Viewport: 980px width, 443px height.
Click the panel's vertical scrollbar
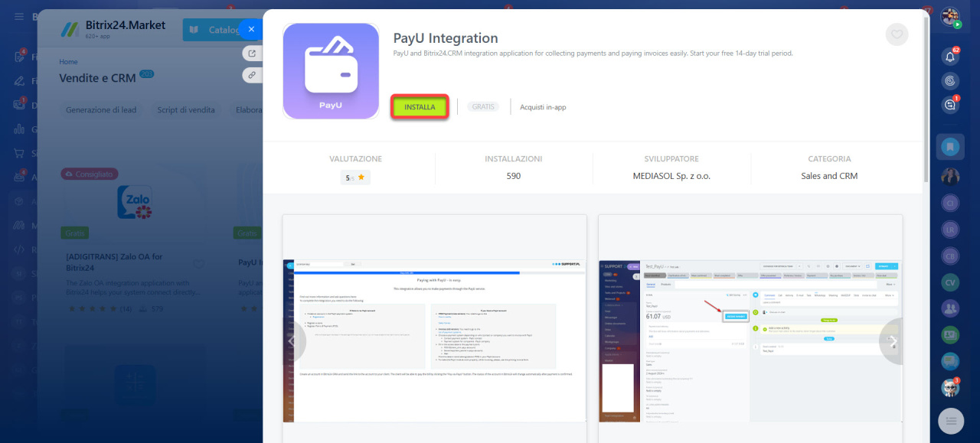[926, 115]
